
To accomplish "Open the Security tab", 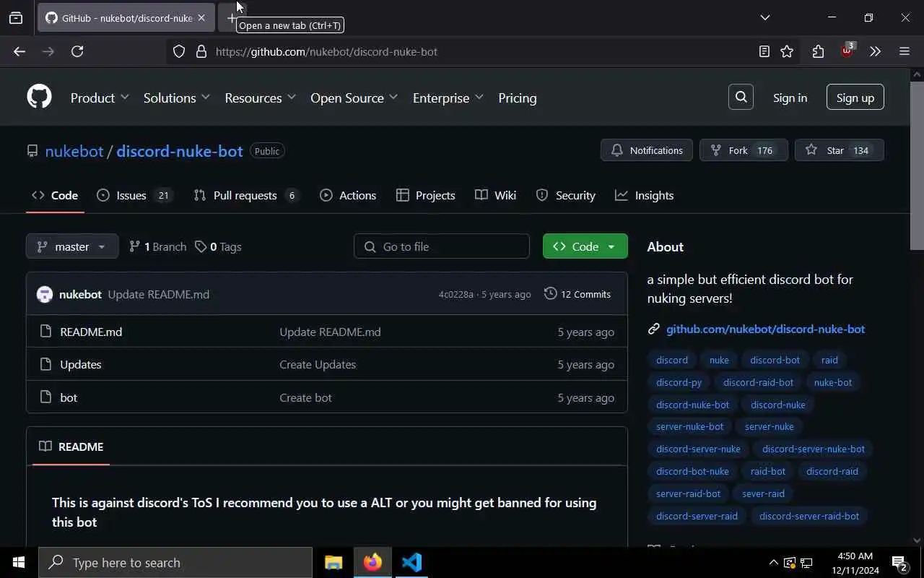I will [x=566, y=195].
